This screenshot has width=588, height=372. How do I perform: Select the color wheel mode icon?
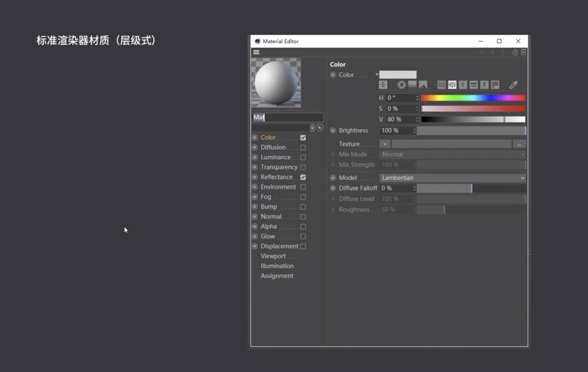point(401,85)
